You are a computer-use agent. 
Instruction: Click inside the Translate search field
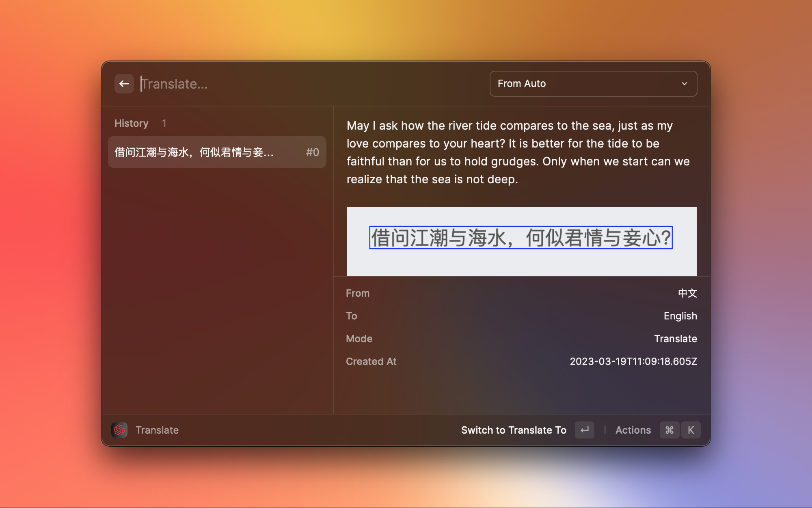click(x=244, y=84)
